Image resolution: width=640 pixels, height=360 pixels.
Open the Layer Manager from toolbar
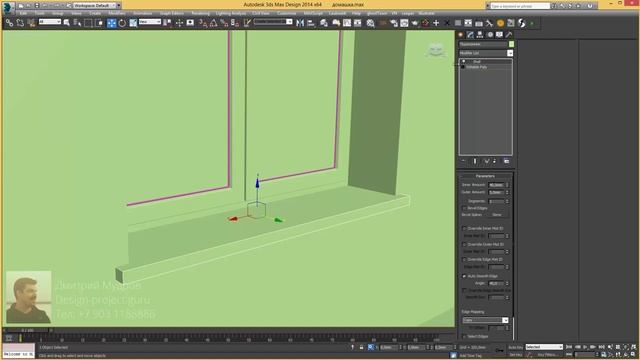click(324, 23)
